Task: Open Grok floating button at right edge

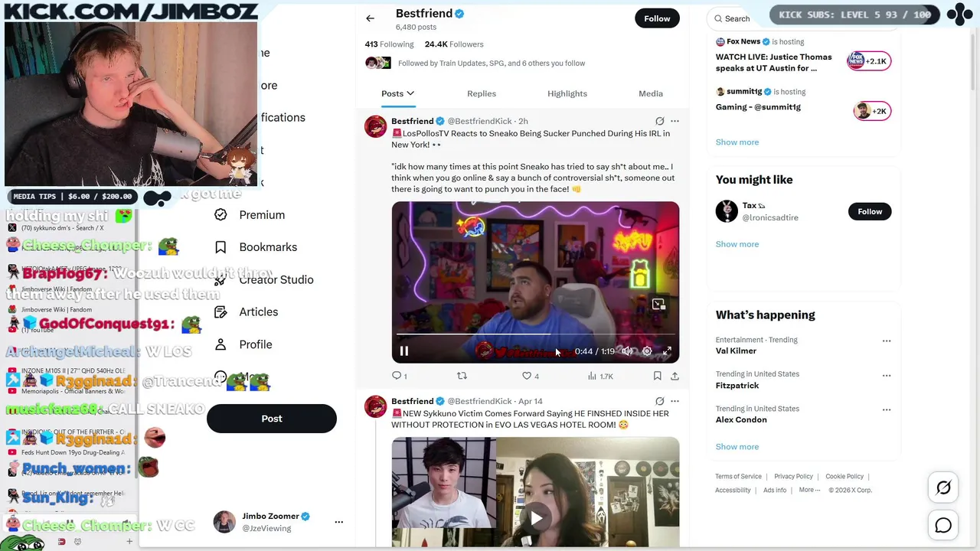Action: (943, 487)
